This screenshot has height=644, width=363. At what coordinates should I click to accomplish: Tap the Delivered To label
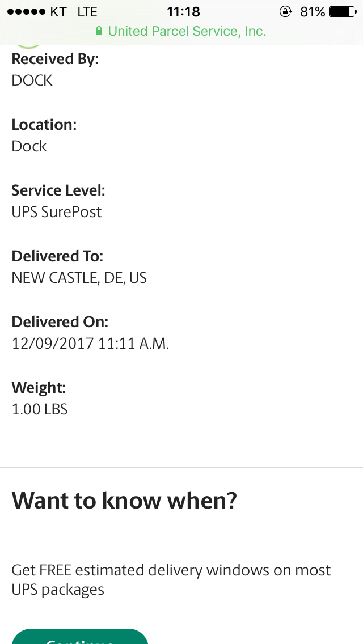point(57,256)
